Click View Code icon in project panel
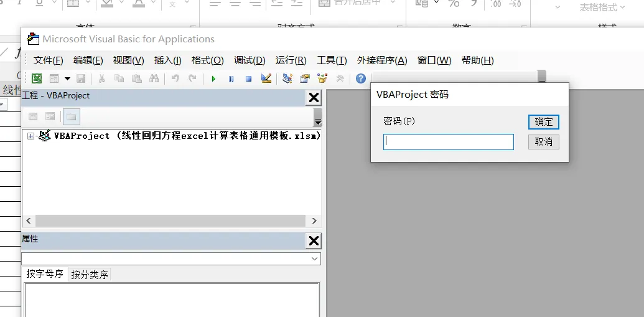644x317 pixels. (33, 116)
